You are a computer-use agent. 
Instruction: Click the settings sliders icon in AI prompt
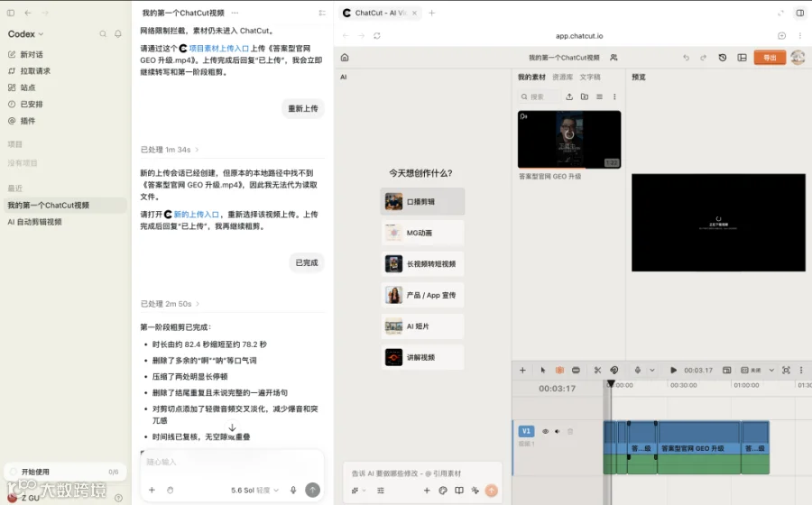tap(381, 490)
